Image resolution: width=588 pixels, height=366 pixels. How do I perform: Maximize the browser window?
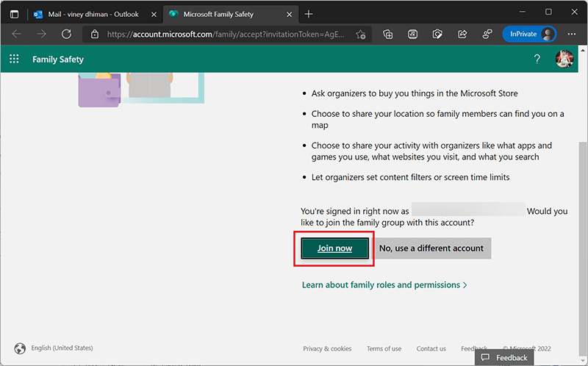click(548, 12)
